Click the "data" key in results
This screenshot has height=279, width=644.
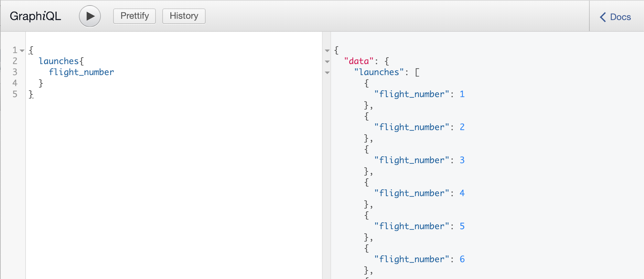click(x=359, y=61)
